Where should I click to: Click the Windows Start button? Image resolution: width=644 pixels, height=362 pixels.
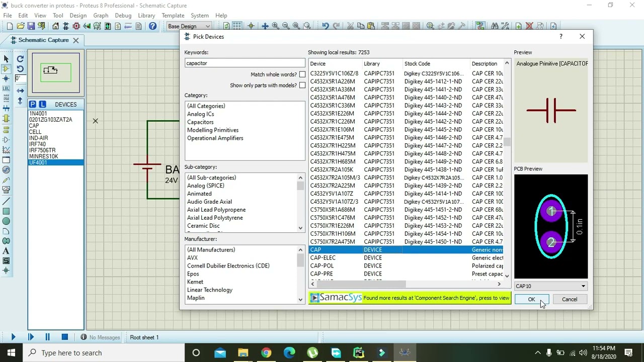click(x=11, y=353)
